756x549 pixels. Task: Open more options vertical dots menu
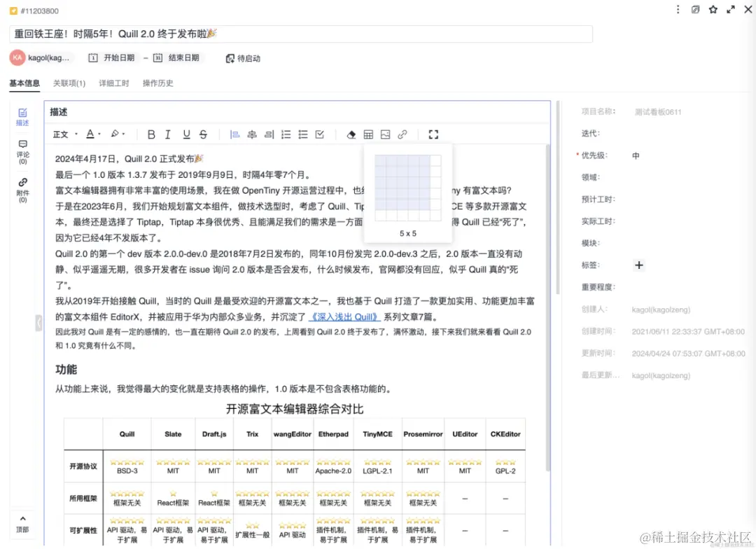[x=678, y=10]
